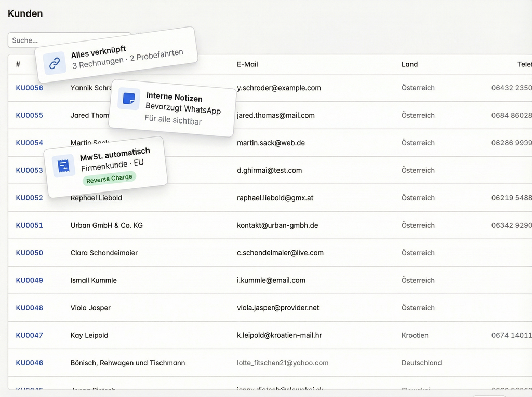Click the receipt icon on MwSt. automatisch card
Image resolution: width=532 pixels, height=397 pixels.
click(63, 166)
